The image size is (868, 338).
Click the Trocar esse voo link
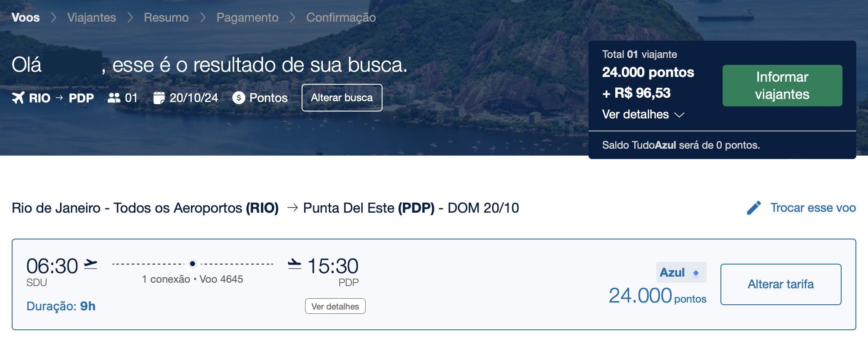tap(813, 208)
